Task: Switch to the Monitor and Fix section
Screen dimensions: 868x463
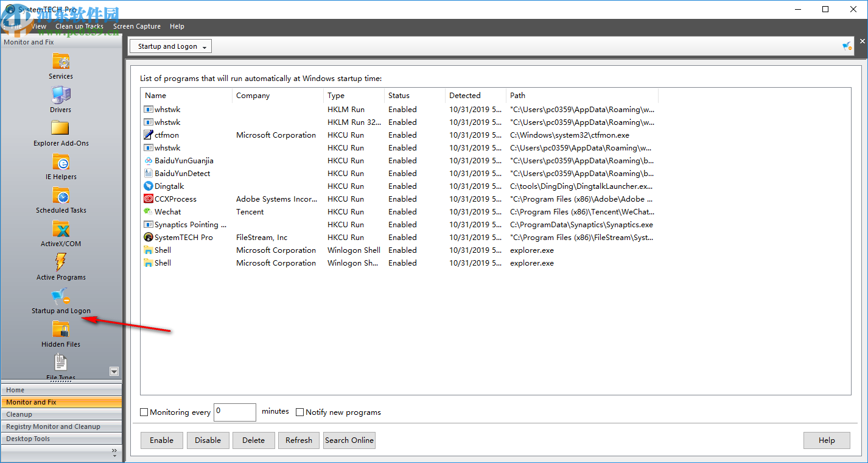Action: coord(61,402)
